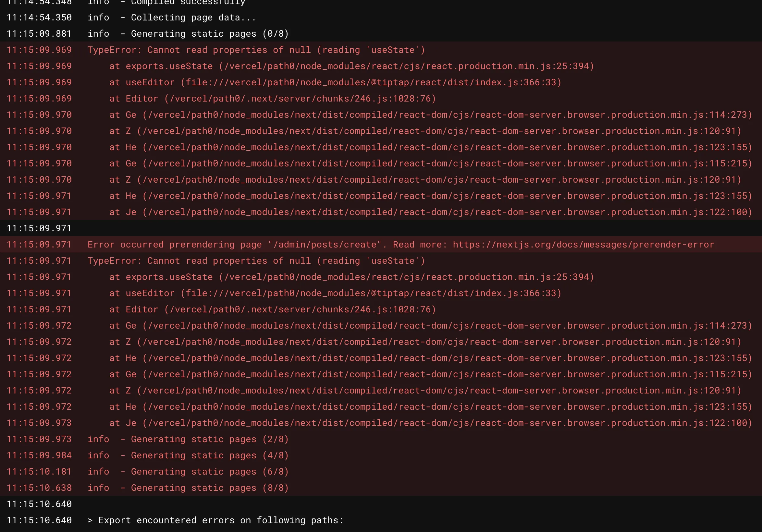Select the "Collecting page data..." log line
Viewport: 762px width, 532px height.
[193, 18]
